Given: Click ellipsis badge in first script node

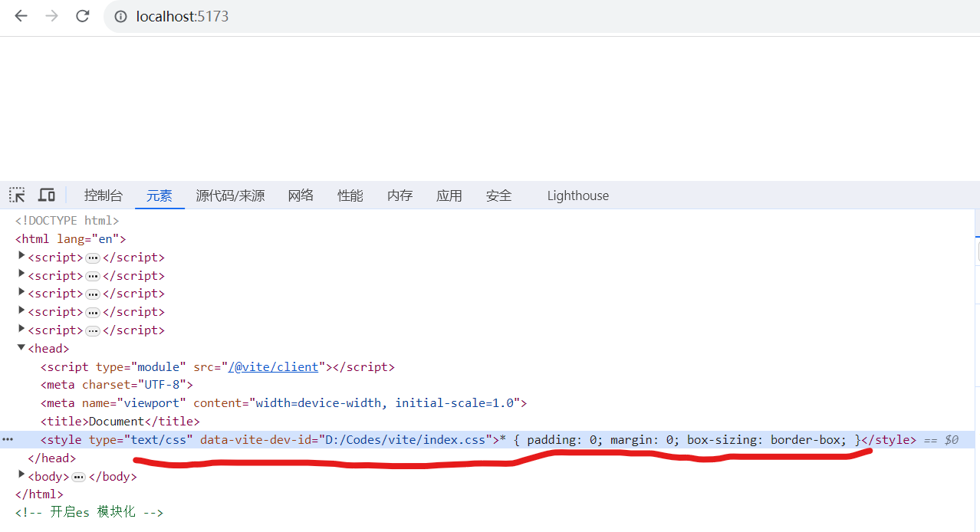Looking at the screenshot, I should pyautogui.click(x=93, y=258).
